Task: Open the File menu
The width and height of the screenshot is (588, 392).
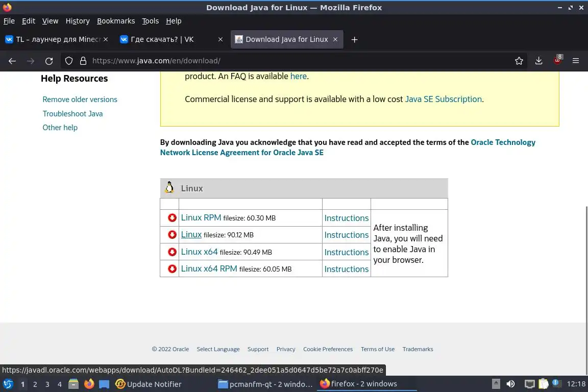Action: coord(9,21)
